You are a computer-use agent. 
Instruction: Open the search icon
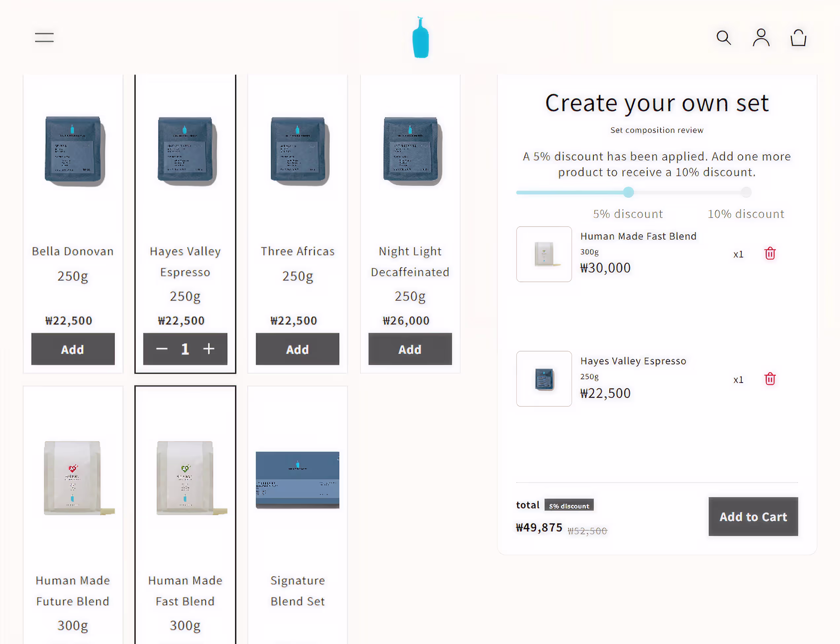tap(723, 38)
